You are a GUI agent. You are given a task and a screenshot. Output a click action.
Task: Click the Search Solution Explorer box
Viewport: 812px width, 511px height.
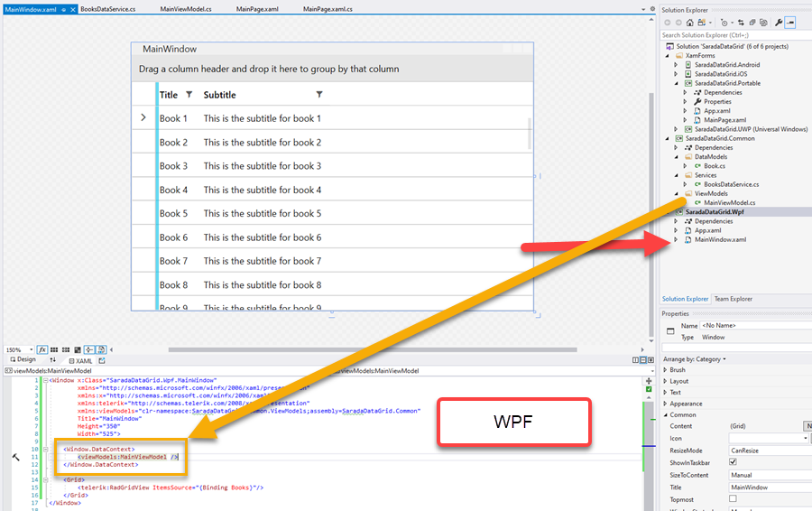pos(736,35)
